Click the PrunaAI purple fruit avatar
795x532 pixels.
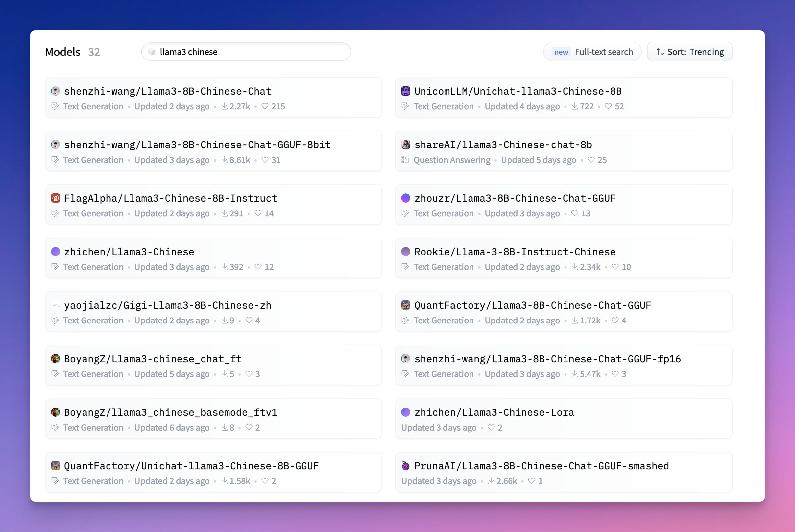tap(405, 466)
